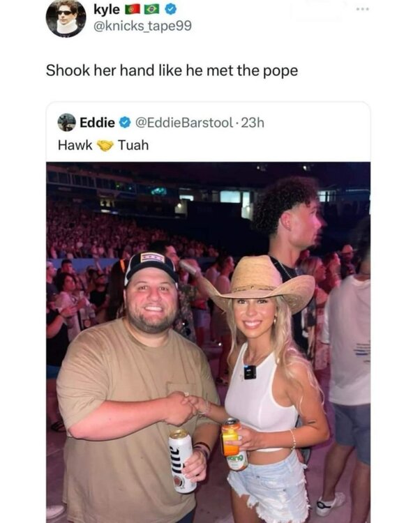
Task: Select the "Shook her hand" tweet text
Action: pyautogui.click(x=172, y=70)
